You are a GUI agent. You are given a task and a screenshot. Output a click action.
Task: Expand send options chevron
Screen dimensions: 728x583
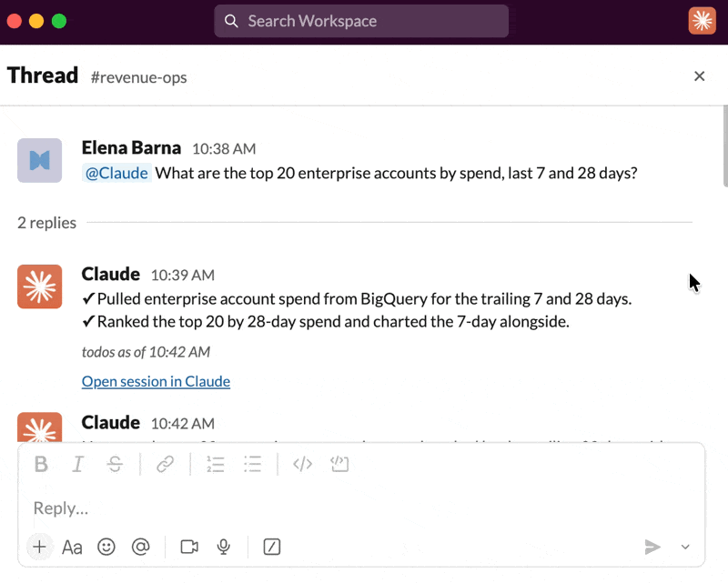(685, 547)
